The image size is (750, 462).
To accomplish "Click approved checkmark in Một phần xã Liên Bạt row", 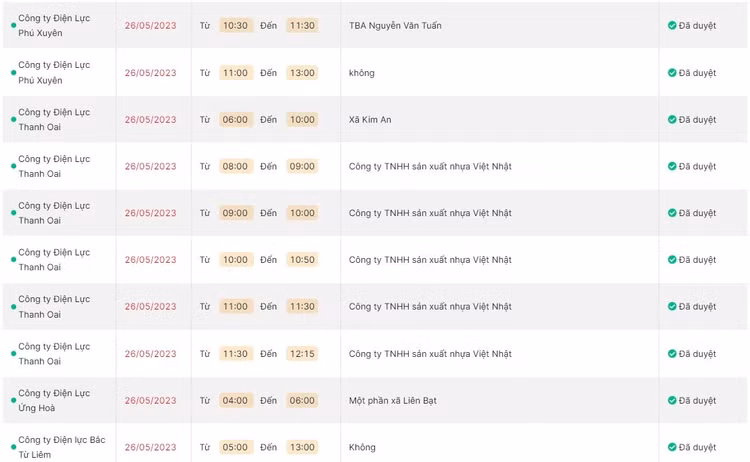I will pyautogui.click(x=672, y=401).
